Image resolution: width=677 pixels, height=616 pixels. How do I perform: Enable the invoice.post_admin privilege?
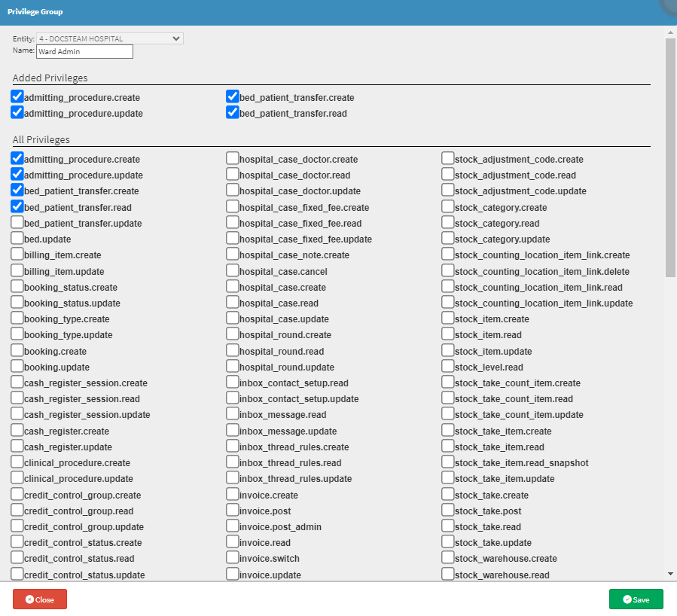click(x=233, y=526)
